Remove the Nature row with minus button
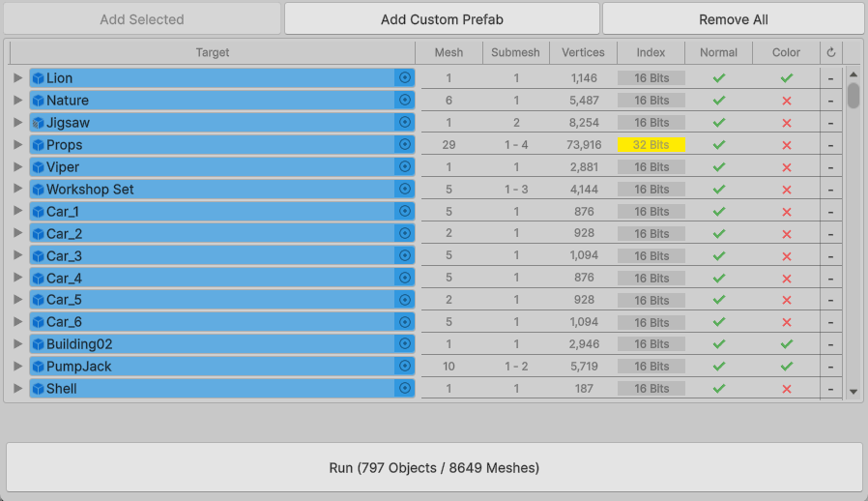868x501 pixels. click(x=830, y=101)
